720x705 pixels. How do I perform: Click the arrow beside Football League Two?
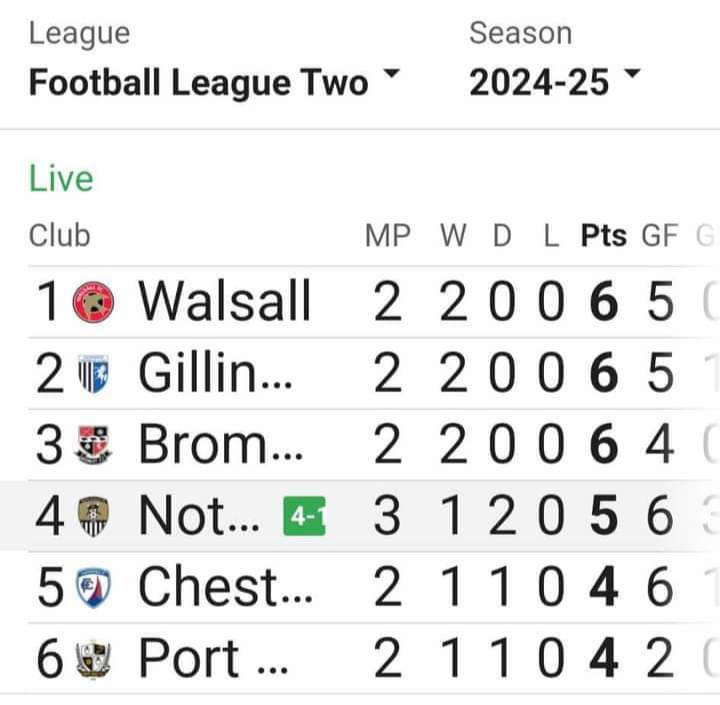click(391, 78)
